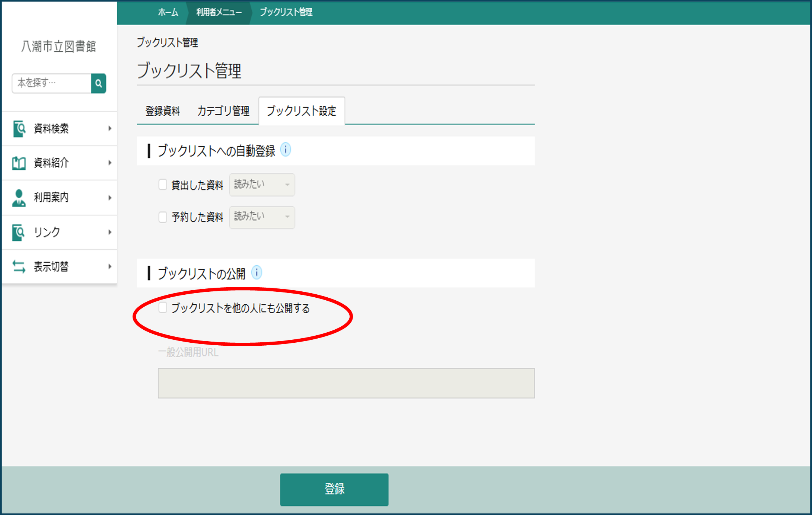Click the 資料検索 sidebar icon
This screenshot has height=515, width=812.
19,129
